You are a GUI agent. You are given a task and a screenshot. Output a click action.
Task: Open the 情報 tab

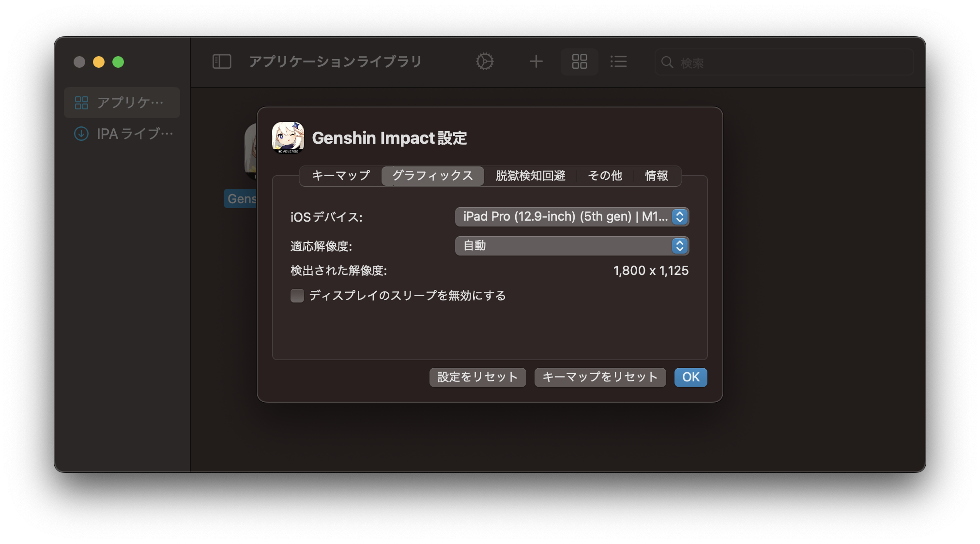point(656,176)
